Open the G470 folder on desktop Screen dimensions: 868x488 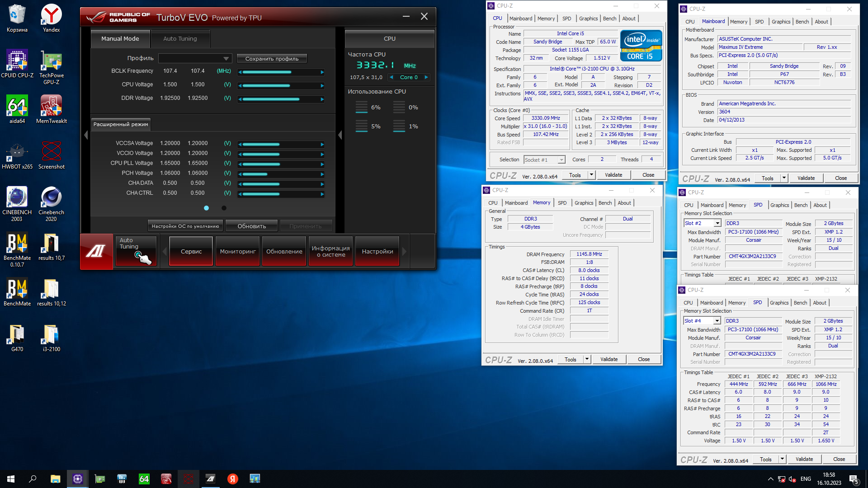click(17, 338)
